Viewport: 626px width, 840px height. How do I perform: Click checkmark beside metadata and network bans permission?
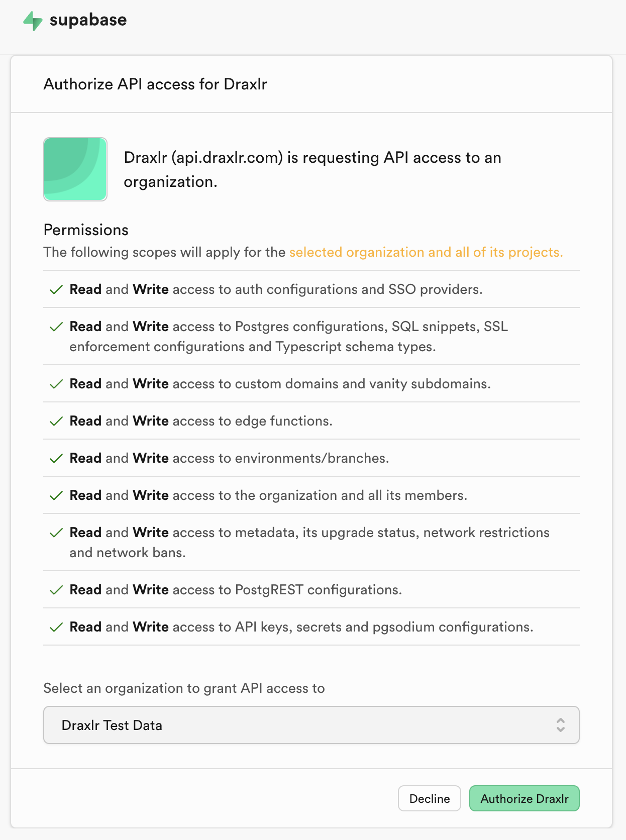pyautogui.click(x=56, y=533)
